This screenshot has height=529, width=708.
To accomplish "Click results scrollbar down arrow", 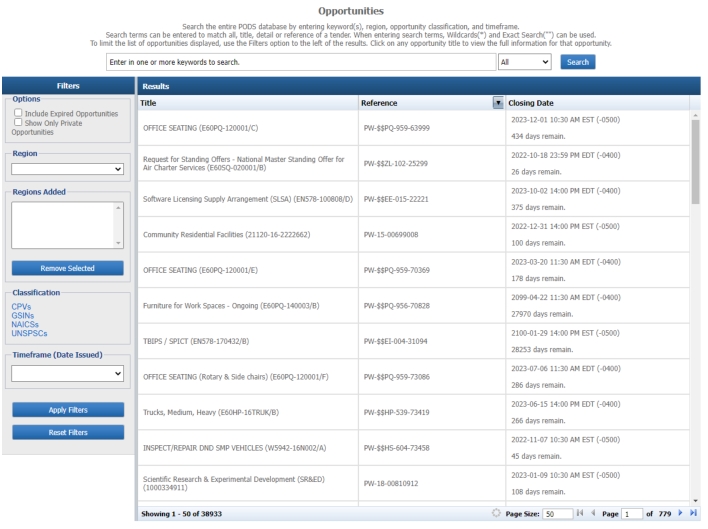I will point(695,501).
